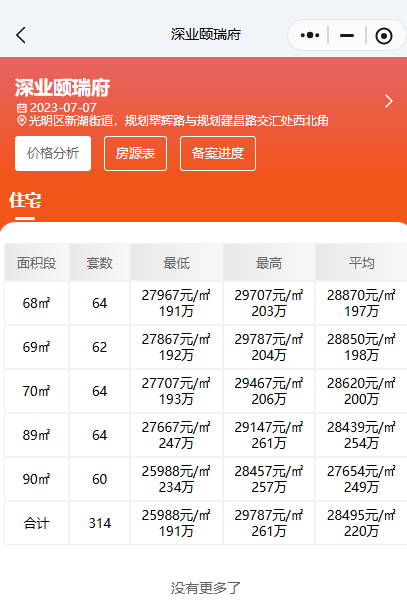
Task: Click unit count 62 in the 69㎡ row
Action: click(100, 347)
